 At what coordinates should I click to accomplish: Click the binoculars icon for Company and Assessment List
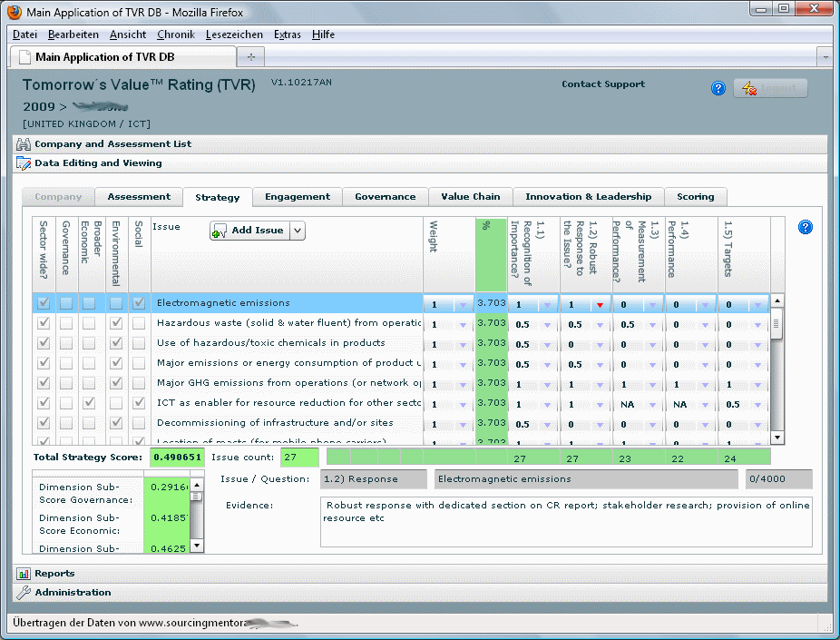click(24, 144)
